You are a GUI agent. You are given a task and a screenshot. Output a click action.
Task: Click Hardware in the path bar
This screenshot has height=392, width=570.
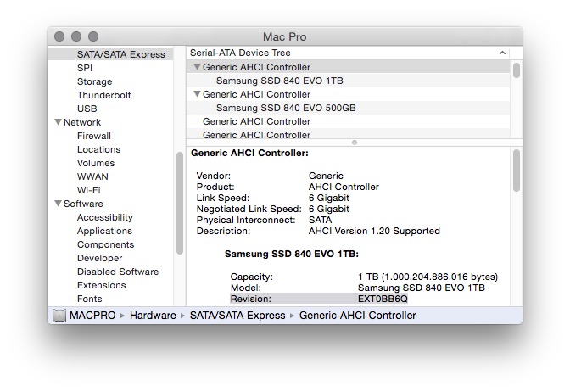pyautogui.click(x=153, y=316)
